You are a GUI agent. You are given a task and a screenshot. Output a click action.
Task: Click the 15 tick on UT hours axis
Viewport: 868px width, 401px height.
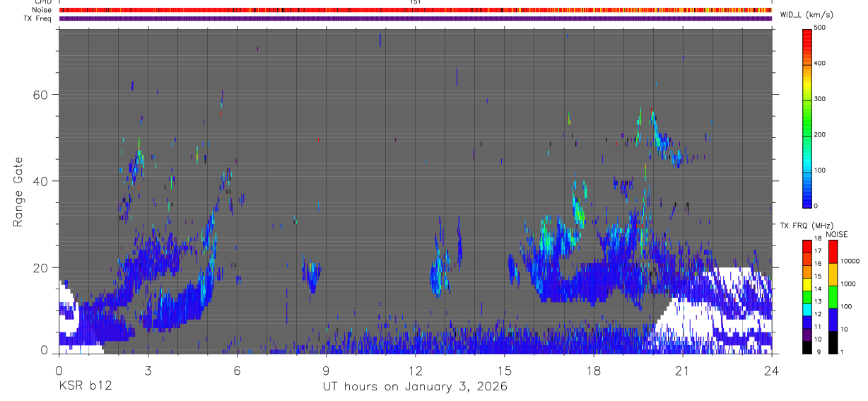click(504, 371)
